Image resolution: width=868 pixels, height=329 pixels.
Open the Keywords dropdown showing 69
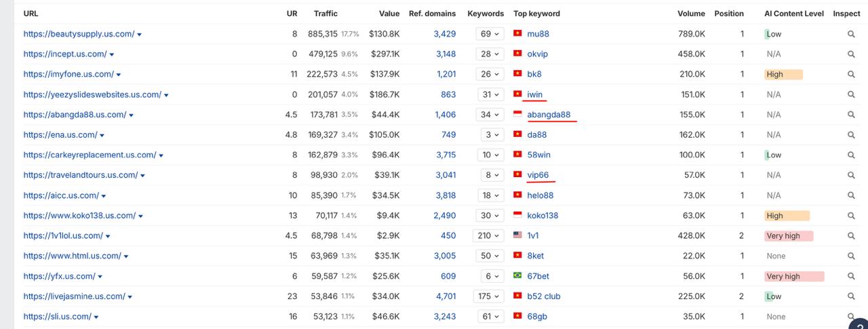488,34
